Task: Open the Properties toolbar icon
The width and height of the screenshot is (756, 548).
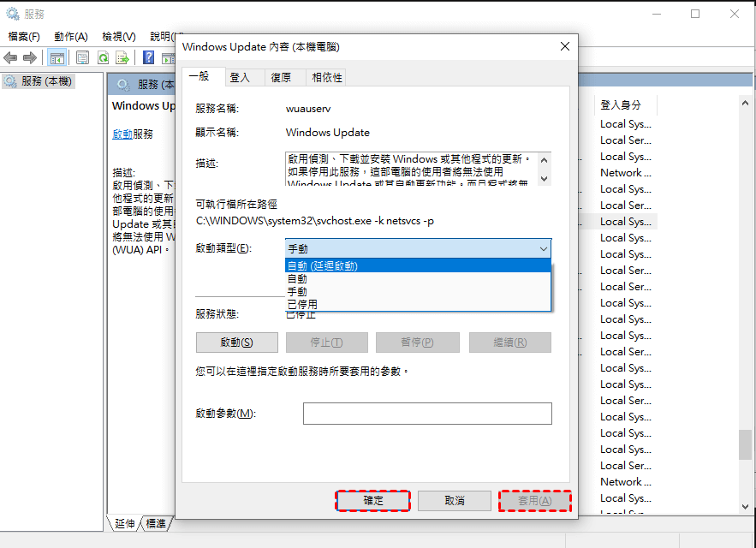Action: [82, 58]
